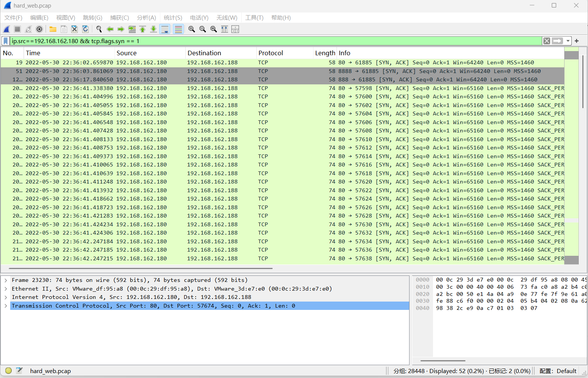
Task: Sort by the Info column header
Action: coord(450,53)
